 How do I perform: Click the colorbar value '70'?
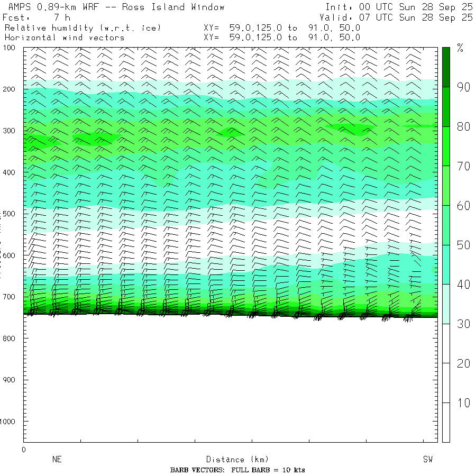tap(463, 166)
